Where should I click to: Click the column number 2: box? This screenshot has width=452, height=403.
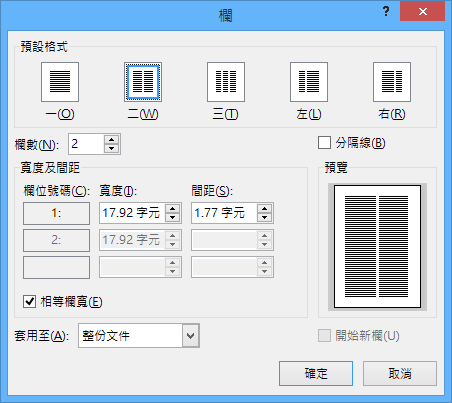56,240
